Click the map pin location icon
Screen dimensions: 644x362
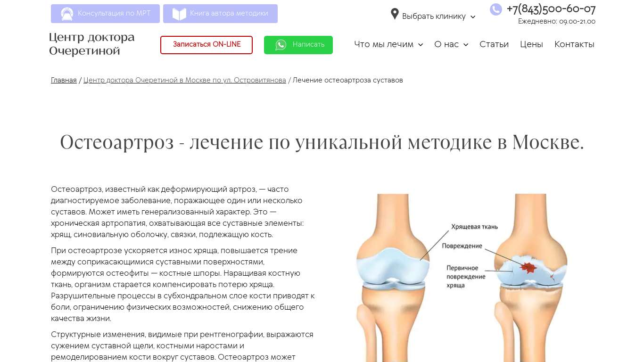click(x=395, y=14)
